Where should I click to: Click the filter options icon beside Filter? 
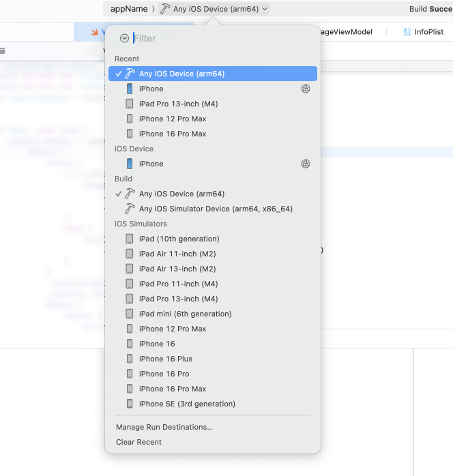tap(124, 38)
